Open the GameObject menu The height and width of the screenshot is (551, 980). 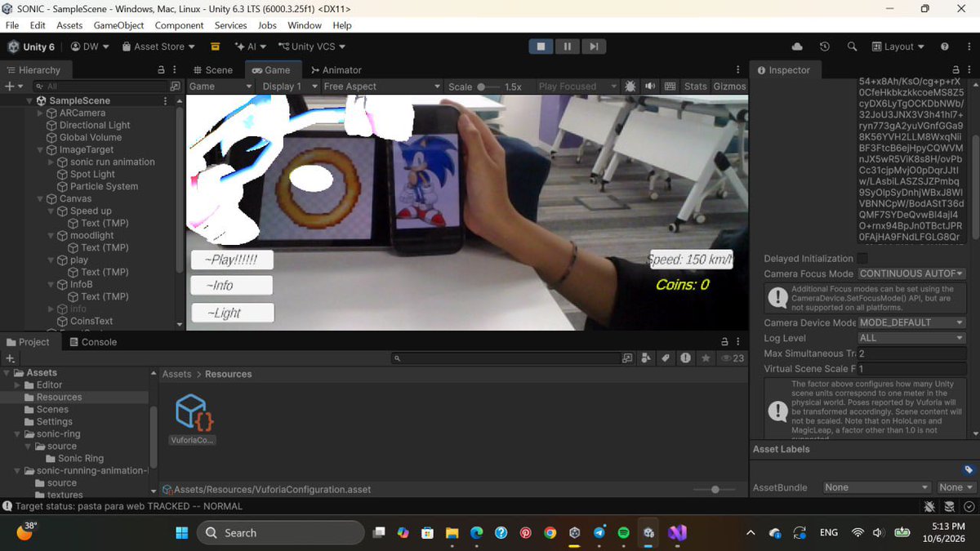click(119, 25)
